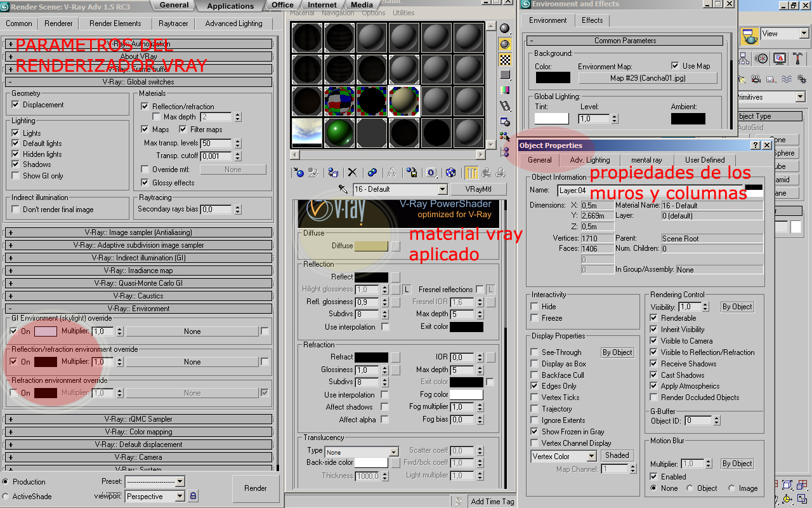Click the Sample Type sphere icon
812x508 pixels.
point(505,29)
